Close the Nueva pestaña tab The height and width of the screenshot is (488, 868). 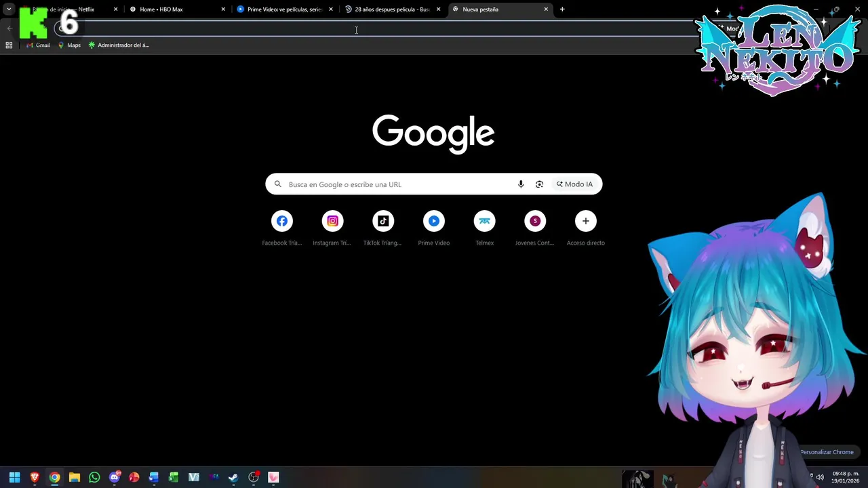[x=546, y=9]
